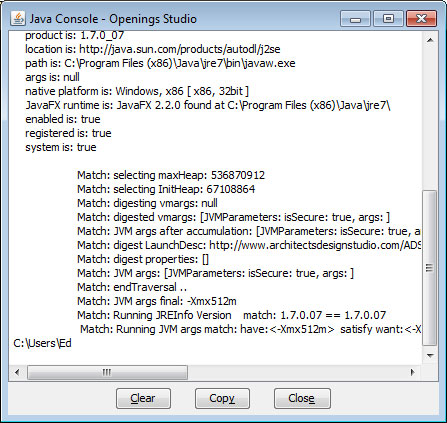Click the horizontal scrollbar thumb
Image resolution: width=447 pixels, height=423 pixels.
click(107, 372)
